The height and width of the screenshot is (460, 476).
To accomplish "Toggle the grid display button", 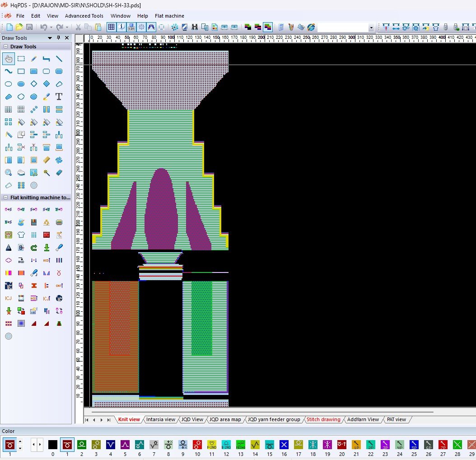I will (111, 28).
